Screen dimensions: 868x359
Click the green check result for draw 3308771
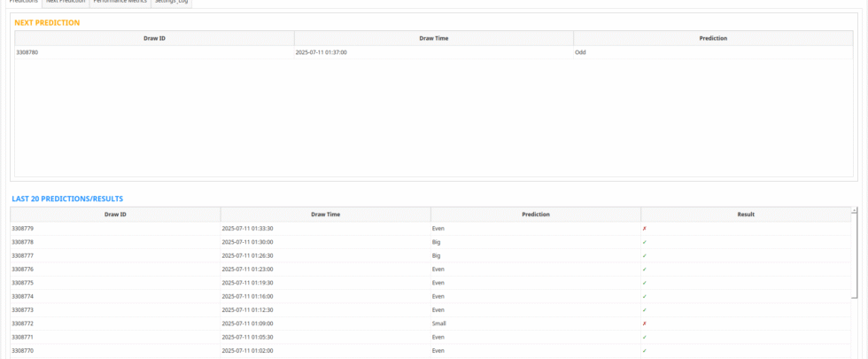tap(644, 337)
